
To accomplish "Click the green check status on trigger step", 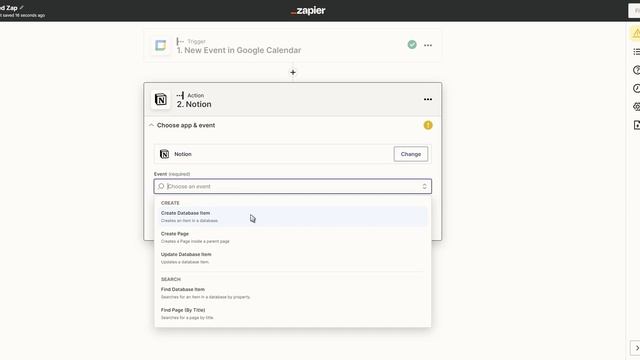I will coord(412,45).
